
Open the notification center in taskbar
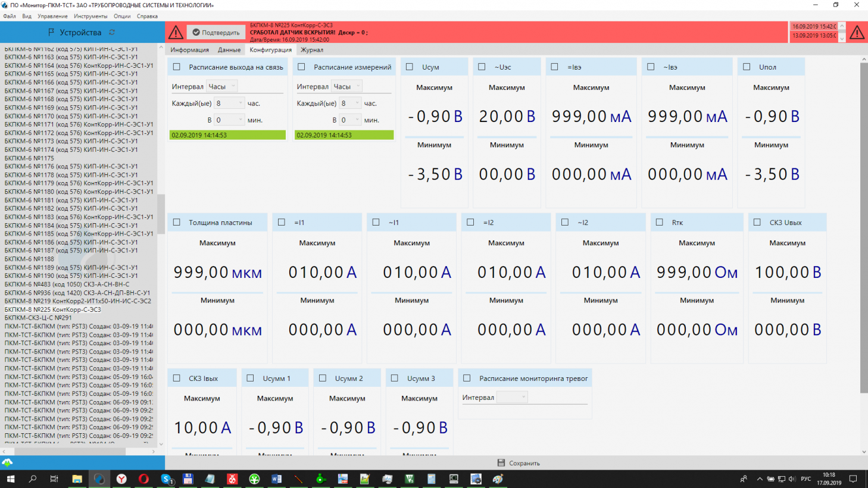(x=853, y=478)
